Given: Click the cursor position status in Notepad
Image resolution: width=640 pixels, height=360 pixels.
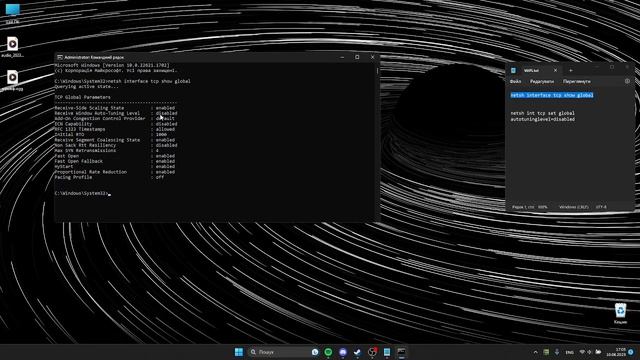Looking at the screenshot, I should pos(523,207).
